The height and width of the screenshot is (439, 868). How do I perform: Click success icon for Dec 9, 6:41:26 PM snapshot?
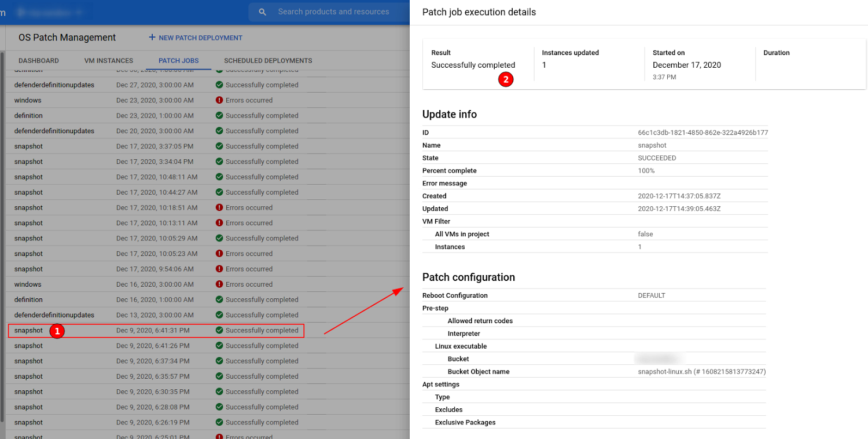pyautogui.click(x=219, y=346)
